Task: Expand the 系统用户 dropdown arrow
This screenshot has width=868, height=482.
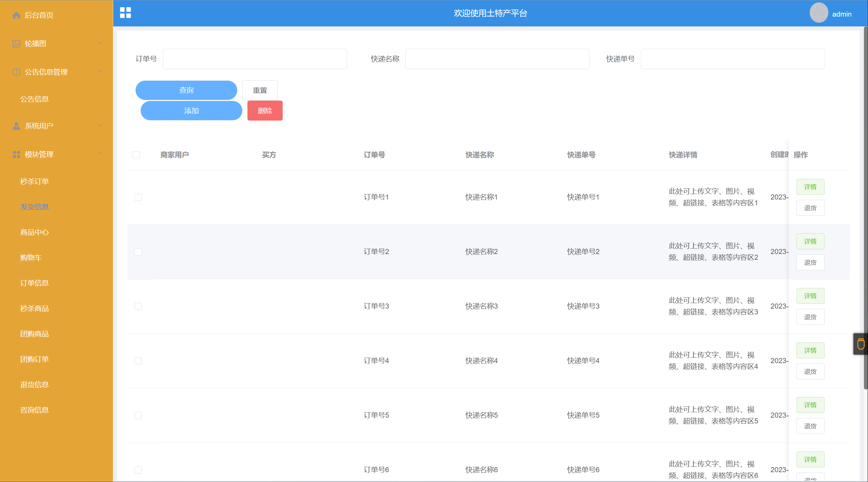Action: click(100, 125)
